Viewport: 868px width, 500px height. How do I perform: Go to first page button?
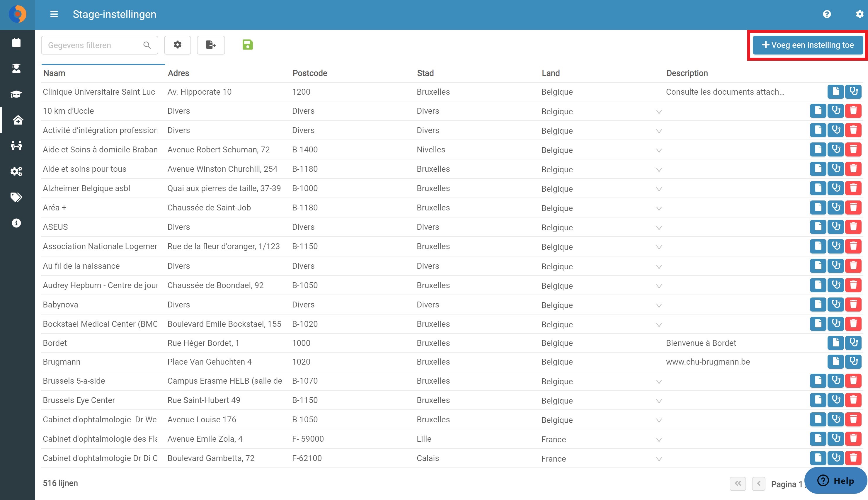click(x=738, y=484)
